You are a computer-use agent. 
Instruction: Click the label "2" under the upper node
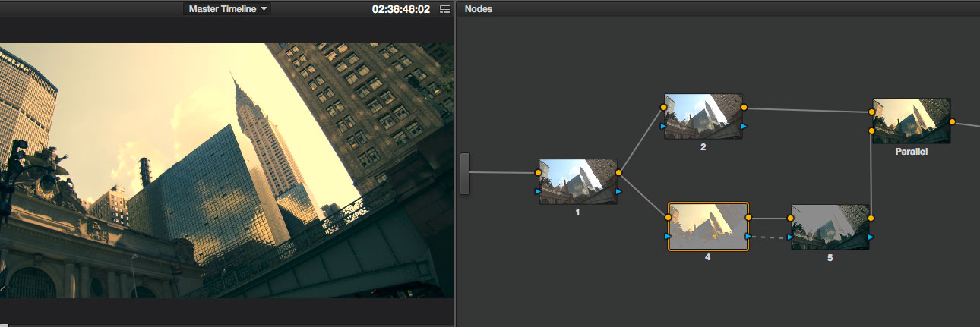[x=703, y=147]
